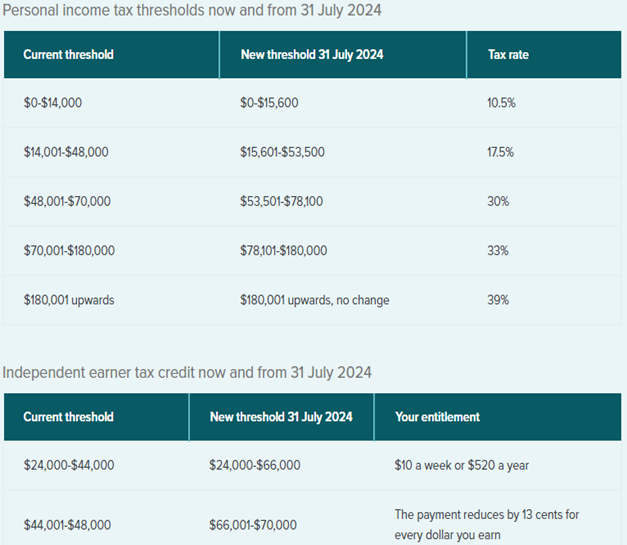The width and height of the screenshot is (627, 545).
Task: Click the $15,601-$53,500 new threshold cell
Action: (282, 152)
